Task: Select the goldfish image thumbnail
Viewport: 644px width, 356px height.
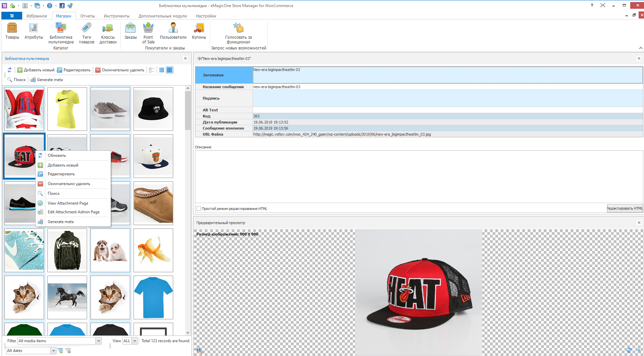Action: 153,250
